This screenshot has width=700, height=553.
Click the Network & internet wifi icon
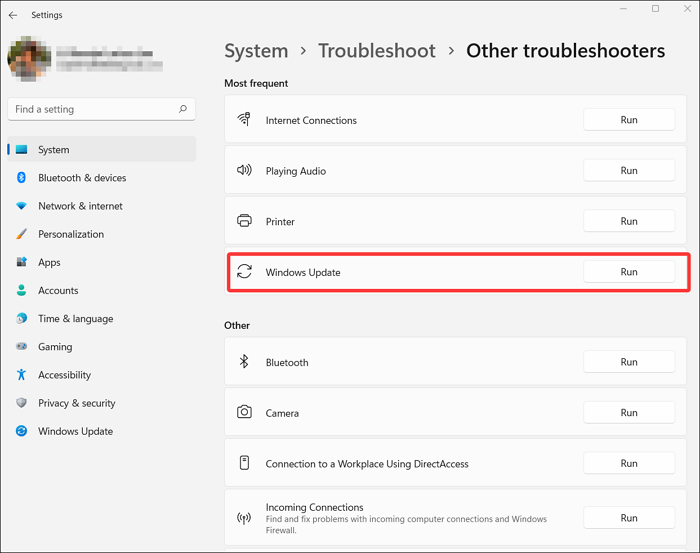pos(21,206)
